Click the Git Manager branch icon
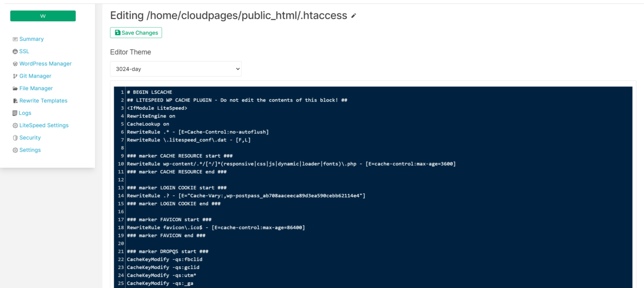644x288 pixels. coord(15,76)
